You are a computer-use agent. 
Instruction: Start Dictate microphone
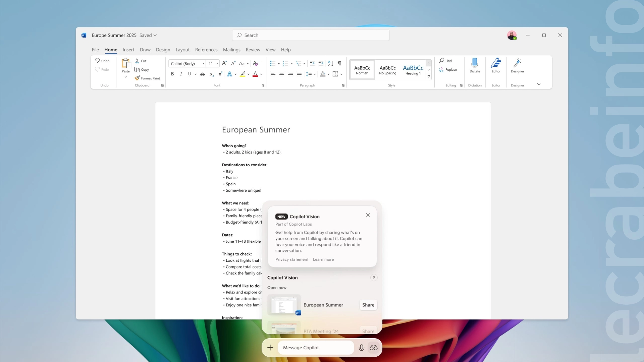[x=475, y=65]
